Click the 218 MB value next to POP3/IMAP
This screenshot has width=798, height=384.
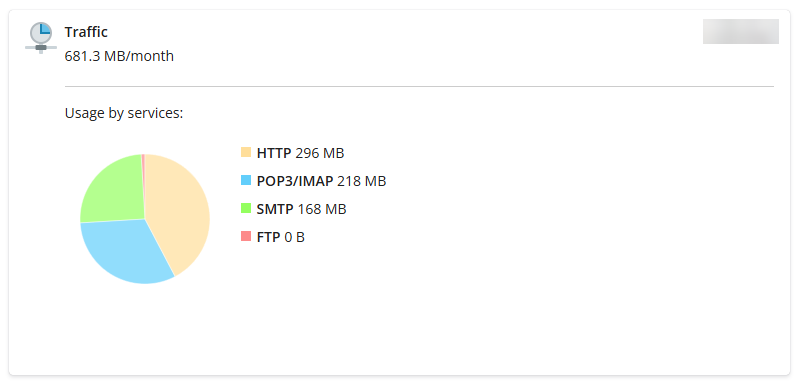362,181
